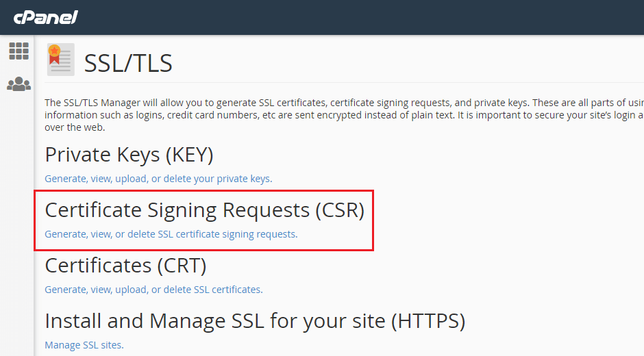Click the SSL/TLS page title text
Viewport: 644px width, 356px height.
click(x=128, y=63)
